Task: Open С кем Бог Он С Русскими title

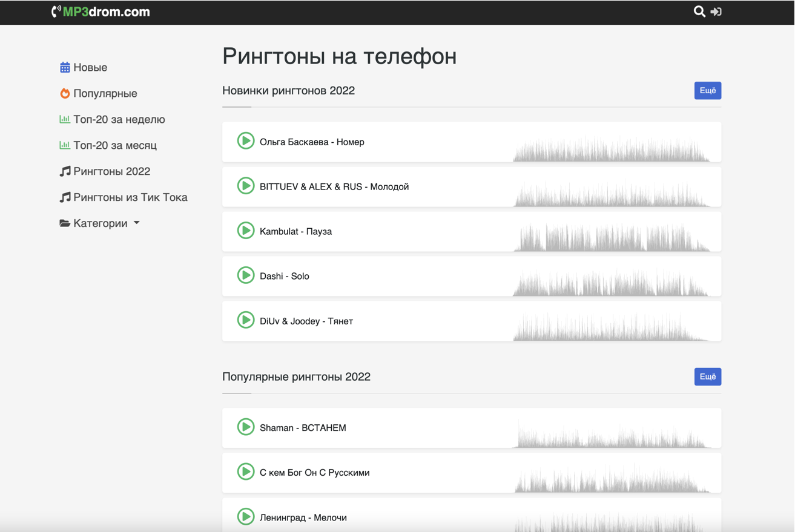Action: point(314,473)
